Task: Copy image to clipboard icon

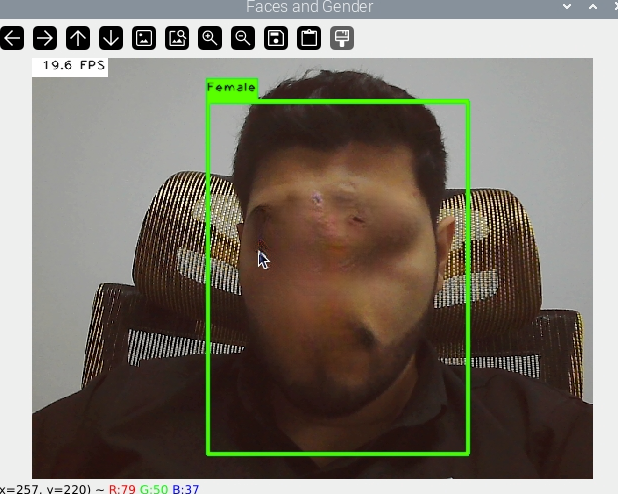Action: pos(309,38)
